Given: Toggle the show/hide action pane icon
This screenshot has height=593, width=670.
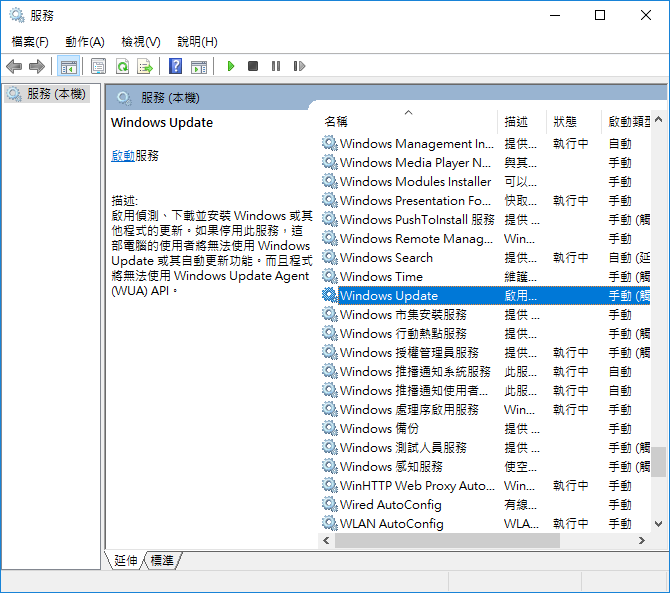Looking at the screenshot, I should (199, 66).
